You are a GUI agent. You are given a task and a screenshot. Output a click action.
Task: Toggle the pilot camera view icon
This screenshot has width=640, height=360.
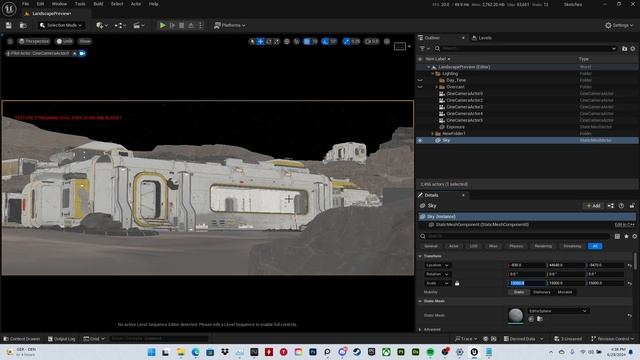click(82, 53)
